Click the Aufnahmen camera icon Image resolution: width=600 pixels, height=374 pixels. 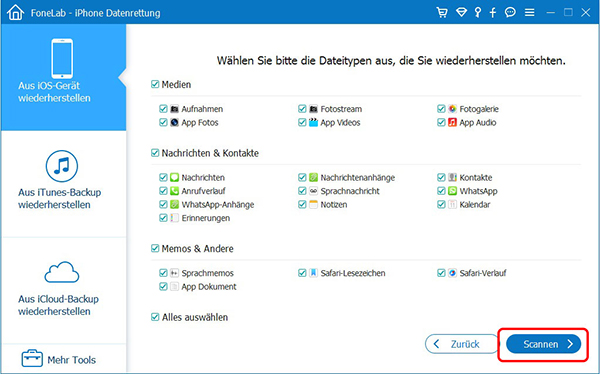point(174,109)
